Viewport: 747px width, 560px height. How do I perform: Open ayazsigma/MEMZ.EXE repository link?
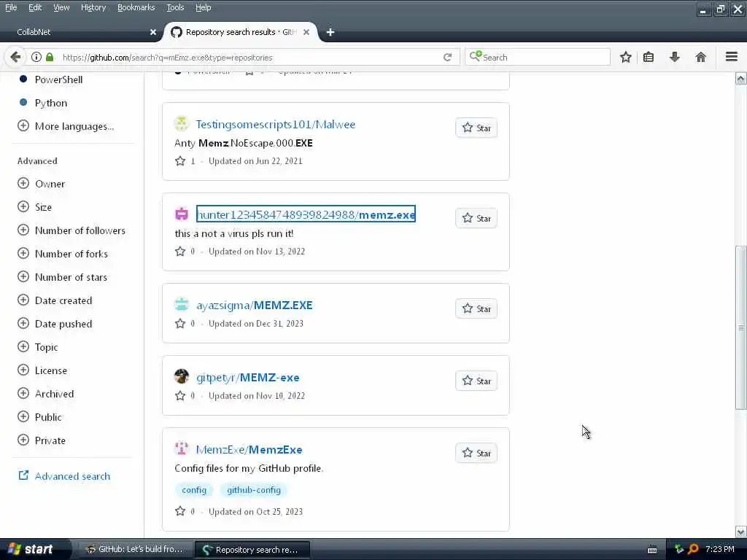(255, 306)
